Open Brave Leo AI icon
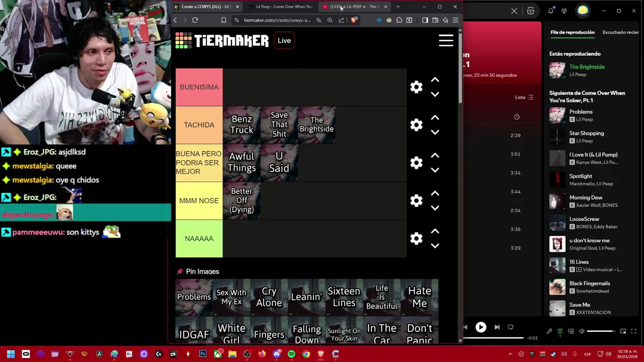Screen dimensions: 644x362 tap(445, 20)
